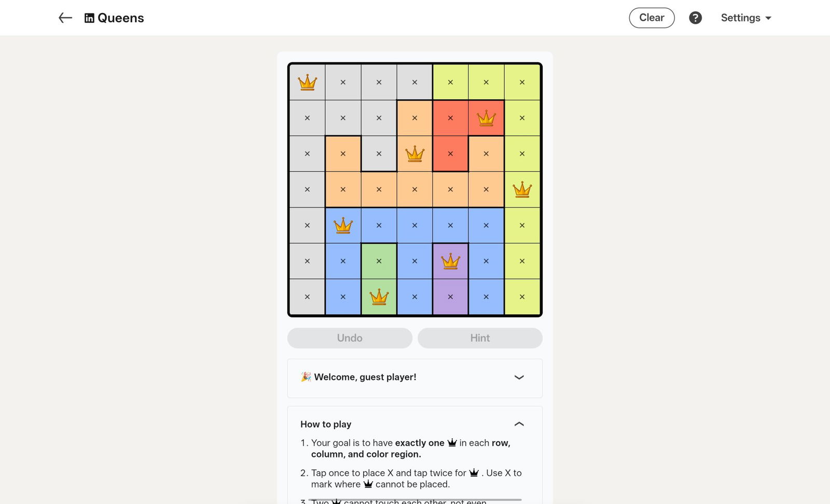Click the Undo button
Screen dimensions: 830x504
[x=350, y=338]
